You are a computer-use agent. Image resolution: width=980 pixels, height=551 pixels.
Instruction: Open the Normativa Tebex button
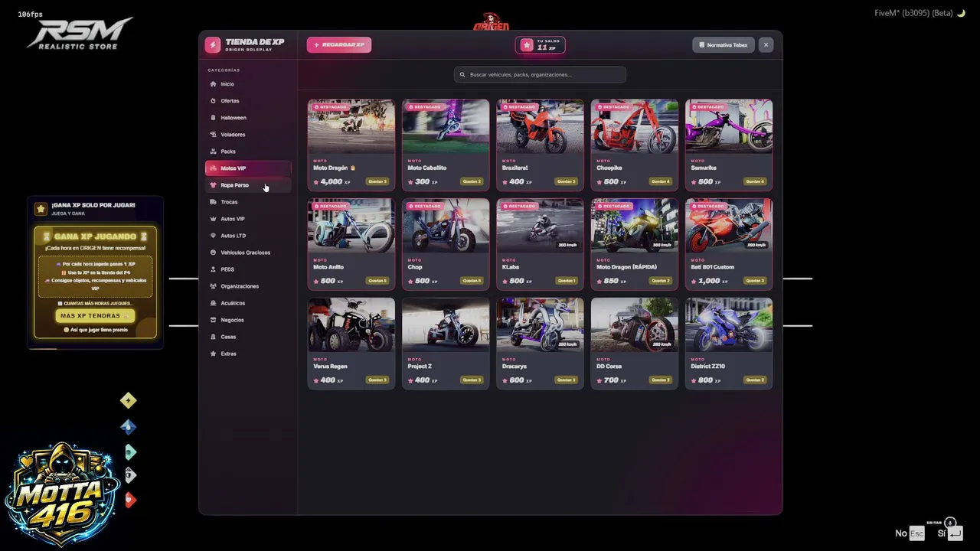[724, 45]
